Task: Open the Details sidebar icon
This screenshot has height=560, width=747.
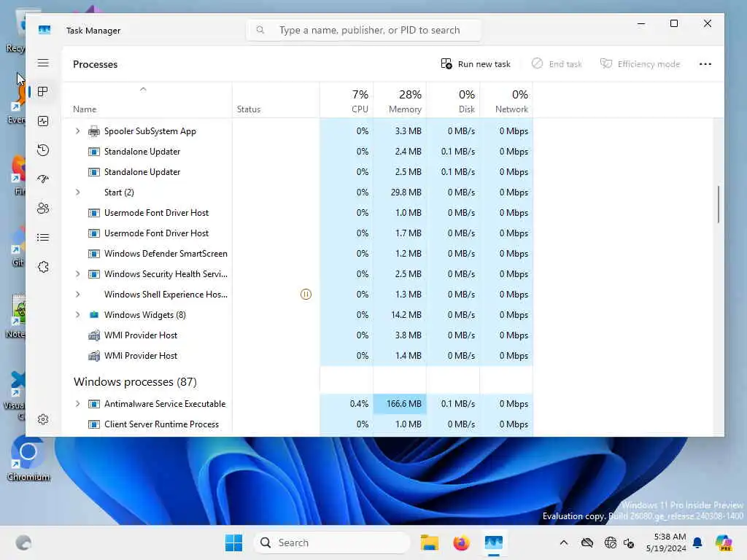Action: [43, 237]
